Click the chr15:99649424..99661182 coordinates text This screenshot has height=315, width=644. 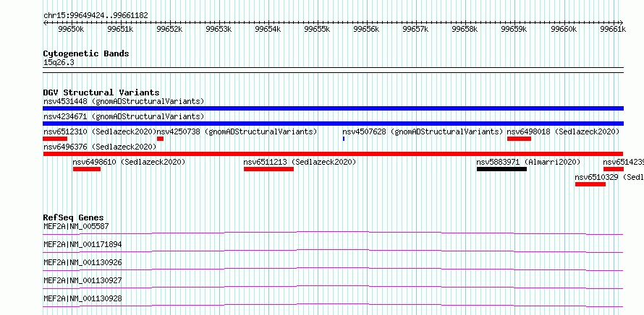pos(96,16)
